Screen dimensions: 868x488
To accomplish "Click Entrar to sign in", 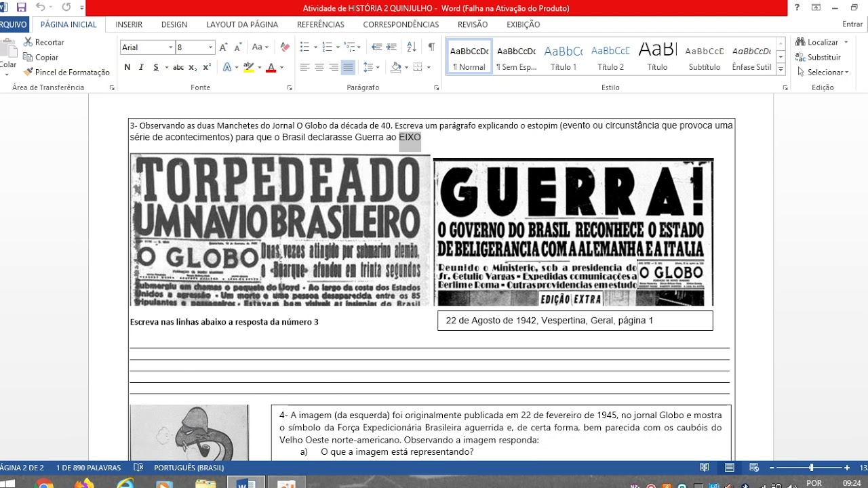I will (852, 24).
